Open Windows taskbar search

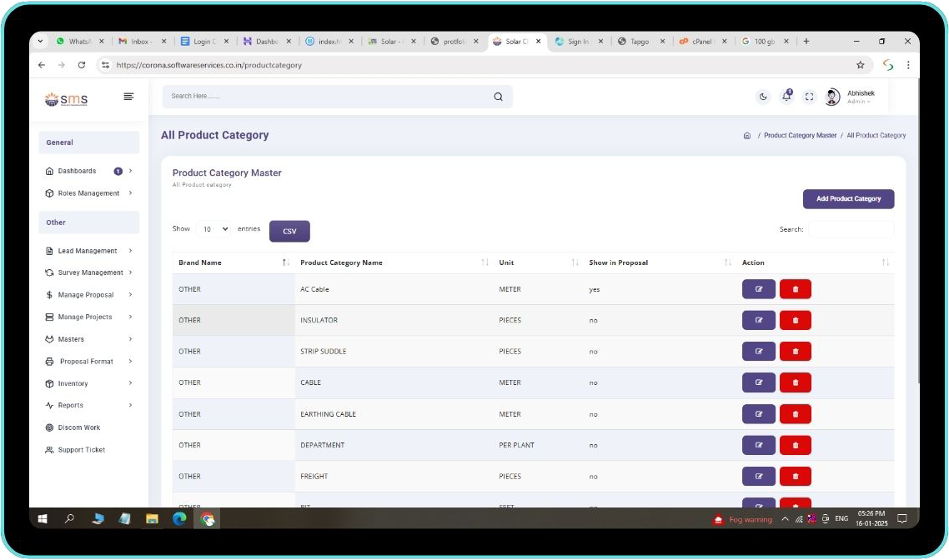point(69,519)
